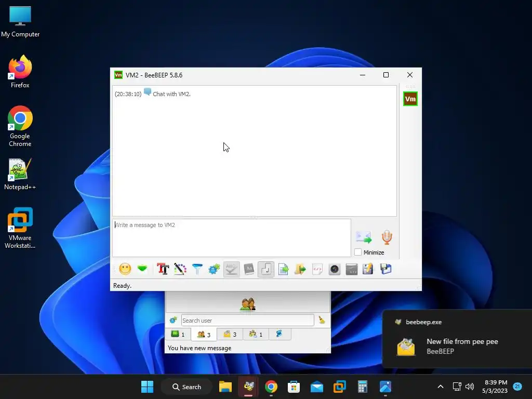This screenshot has width=532, height=399.
Task: Check the Minimize checkbox
Action: tap(358, 252)
